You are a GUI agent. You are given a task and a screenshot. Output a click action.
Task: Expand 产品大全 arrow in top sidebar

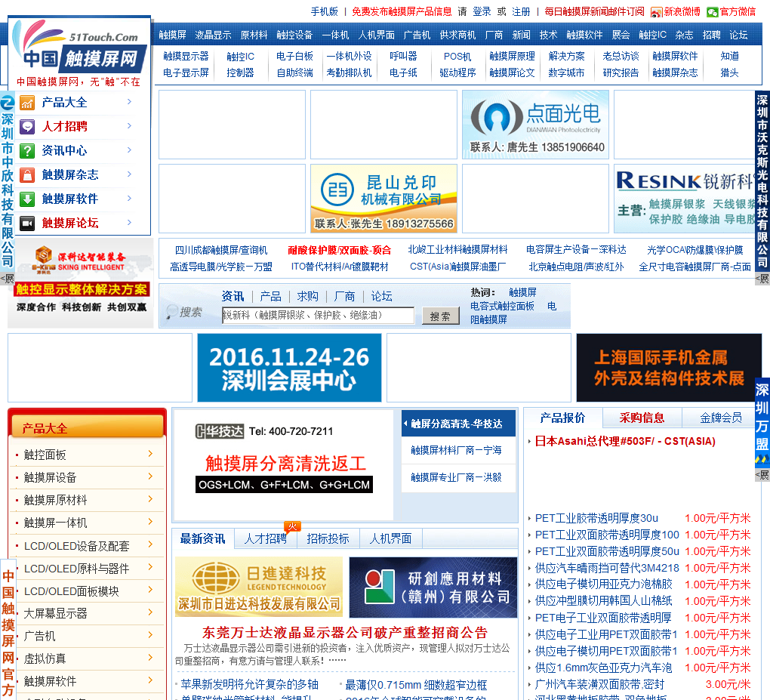pos(129,102)
